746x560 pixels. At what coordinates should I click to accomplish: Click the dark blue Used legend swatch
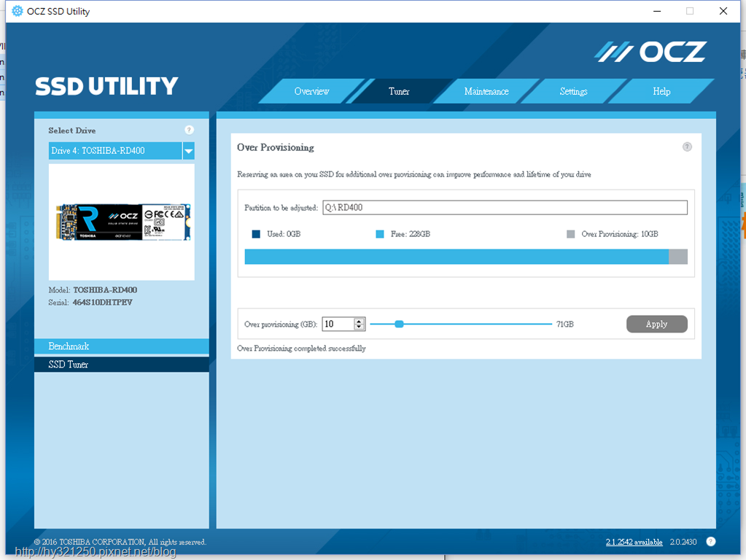(x=256, y=234)
